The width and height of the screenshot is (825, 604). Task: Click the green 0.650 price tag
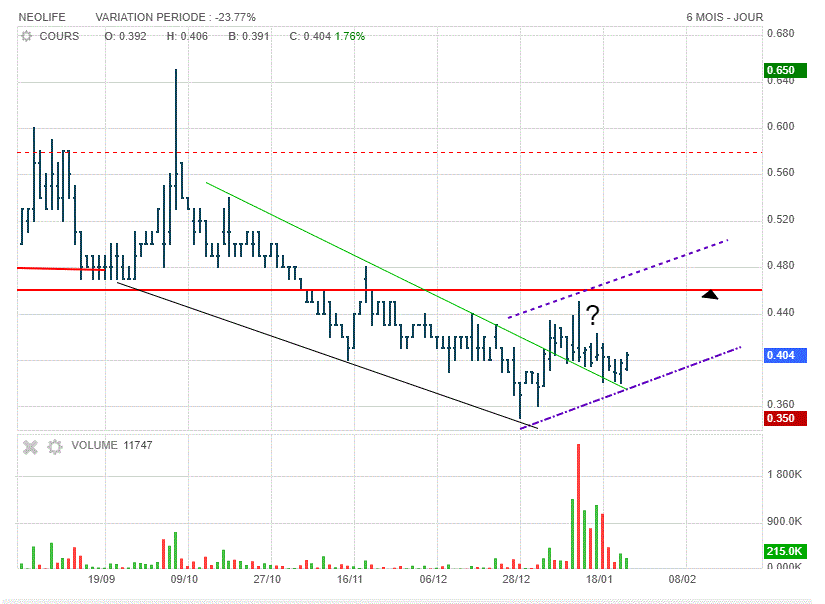785,71
